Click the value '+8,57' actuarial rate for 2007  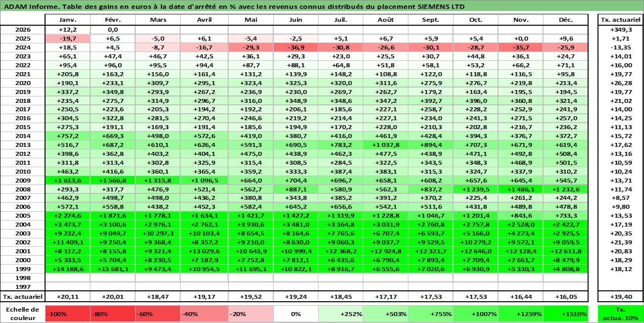tap(620, 198)
